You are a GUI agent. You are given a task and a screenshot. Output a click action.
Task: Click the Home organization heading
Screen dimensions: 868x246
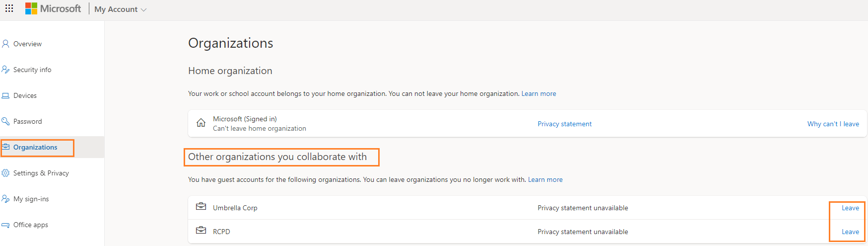coord(230,71)
